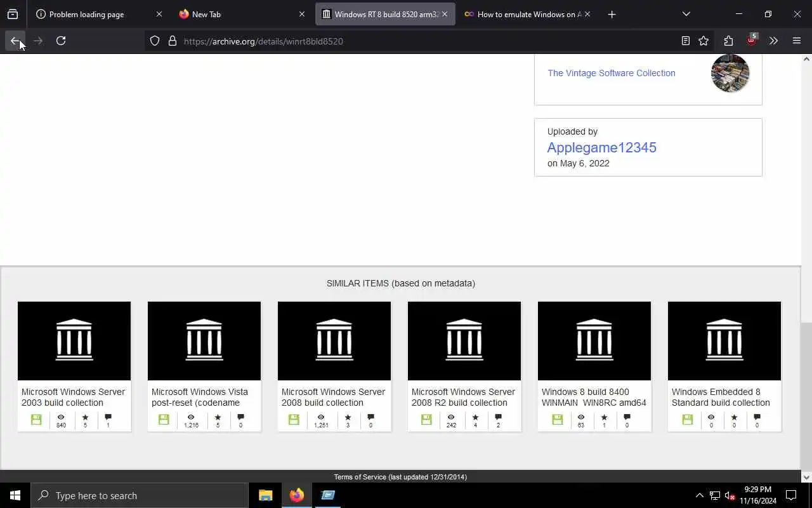Click software floppy icon on Server 2003 card
The image size is (812, 508).
(36, 420)
